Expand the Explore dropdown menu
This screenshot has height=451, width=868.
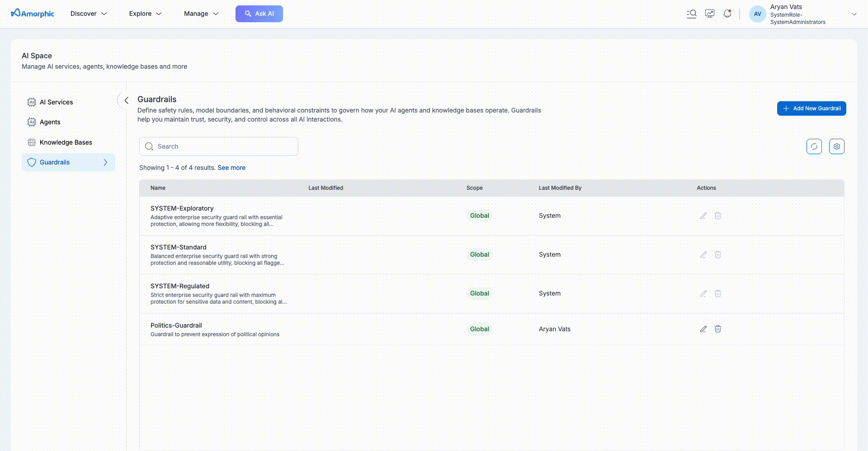point(145,14)
